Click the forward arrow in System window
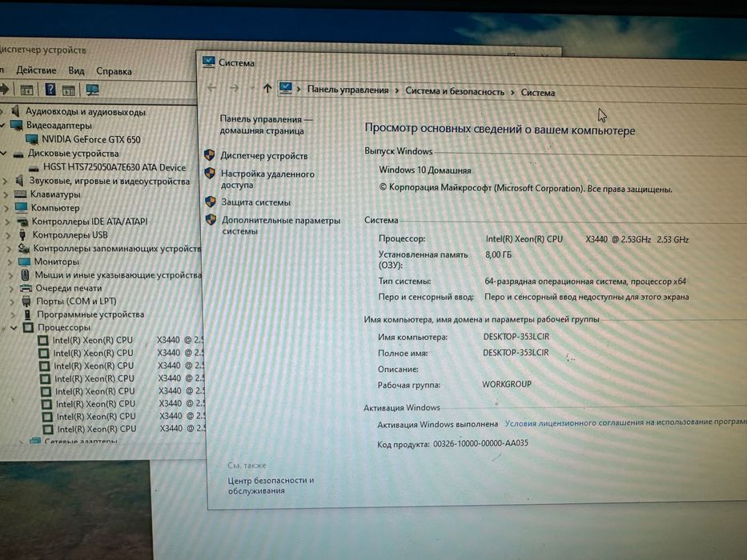 point(234,88)
